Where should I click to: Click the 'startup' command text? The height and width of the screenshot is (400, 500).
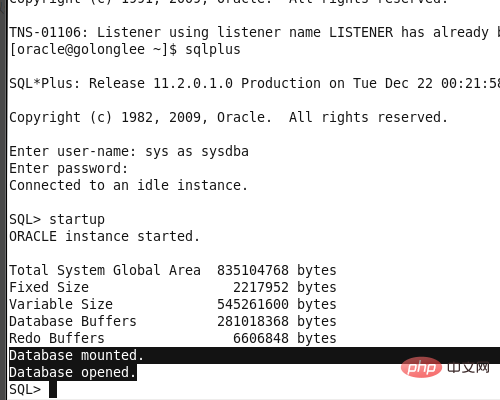click(x=77, y=220)
